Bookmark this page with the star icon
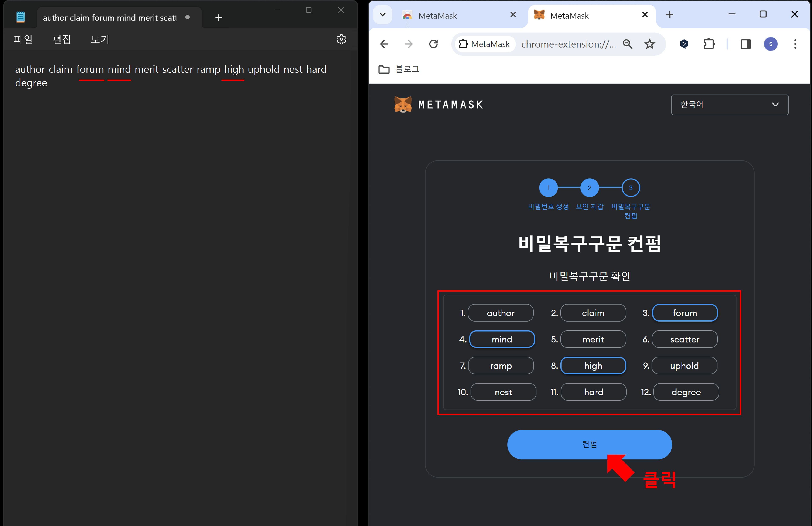 point(650,44)
